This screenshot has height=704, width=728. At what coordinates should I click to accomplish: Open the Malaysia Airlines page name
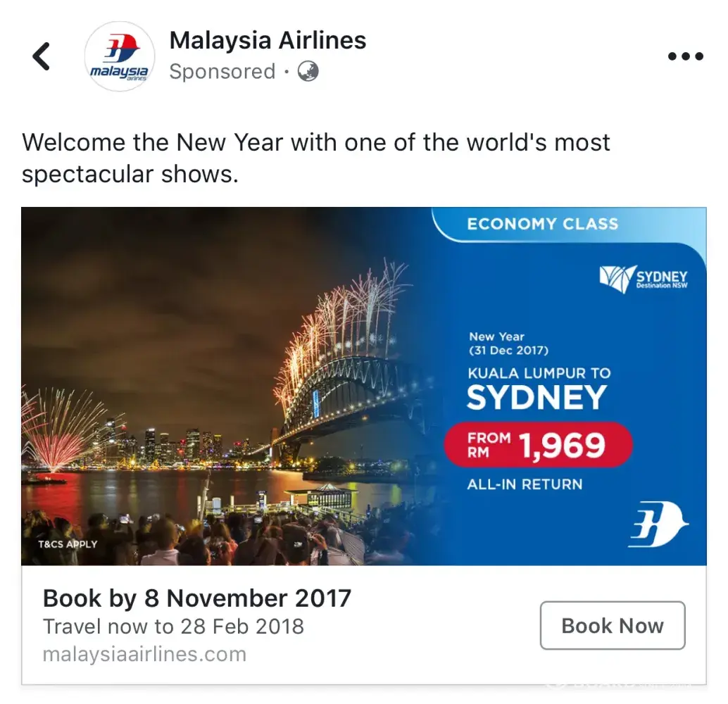[x=268, y=40]
